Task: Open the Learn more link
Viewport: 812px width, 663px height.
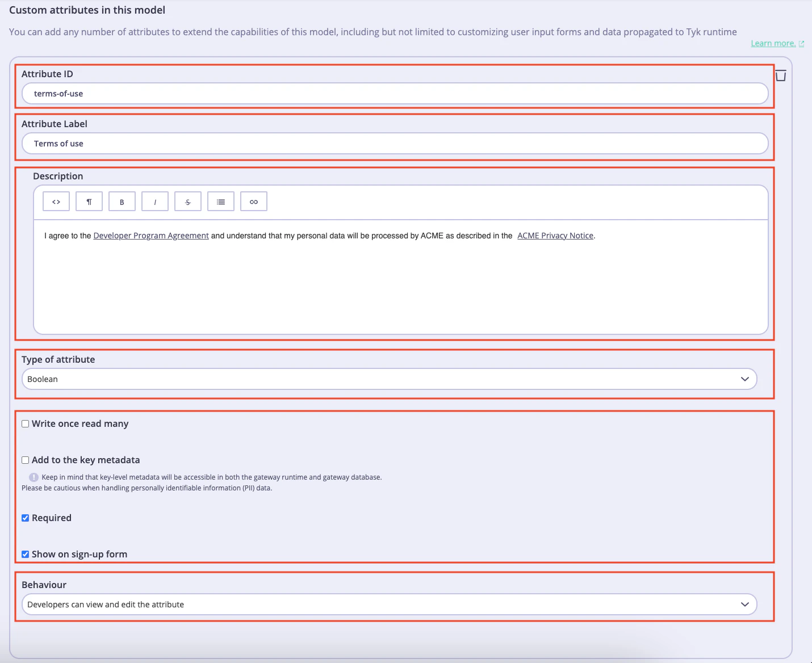Action: [x=773, y=43]
